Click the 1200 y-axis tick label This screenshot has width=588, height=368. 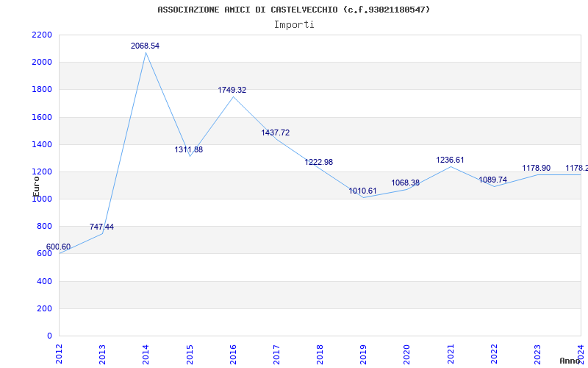pyautogui.click(x=42, y=172)
